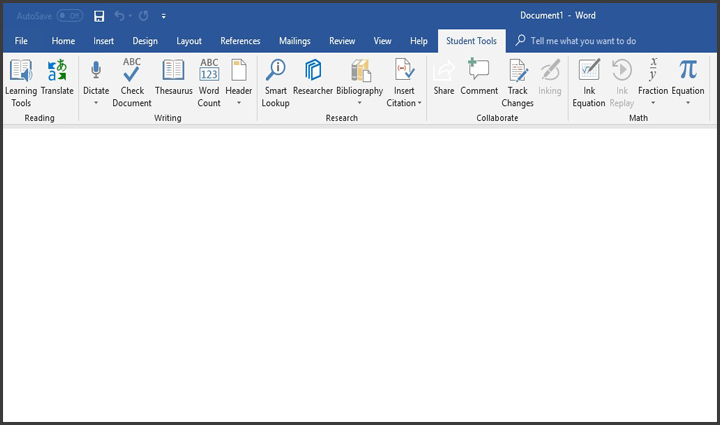Save the document using the floppy icon
The height and width of the screenshot is (425, 720).
tap(99, 16)
